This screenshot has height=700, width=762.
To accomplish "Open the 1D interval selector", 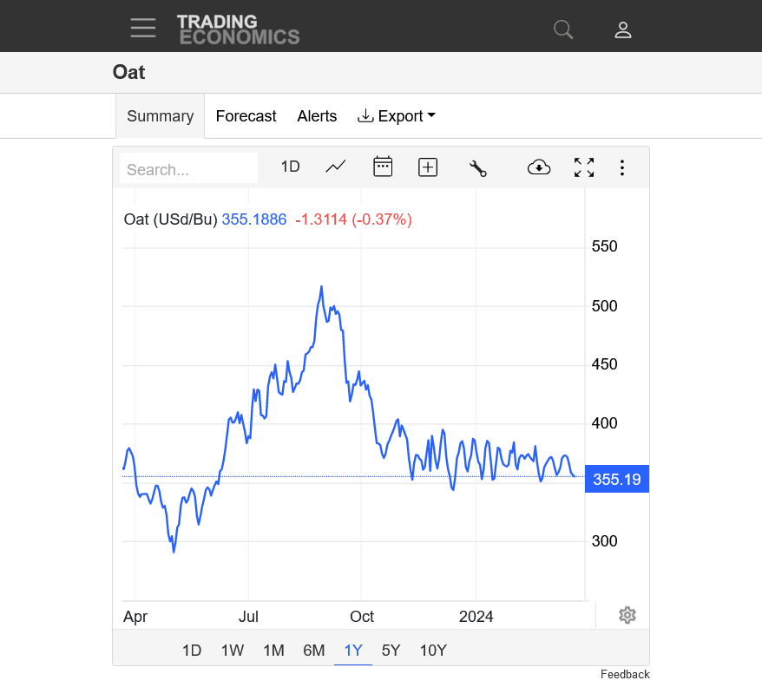I will point(290,167).
